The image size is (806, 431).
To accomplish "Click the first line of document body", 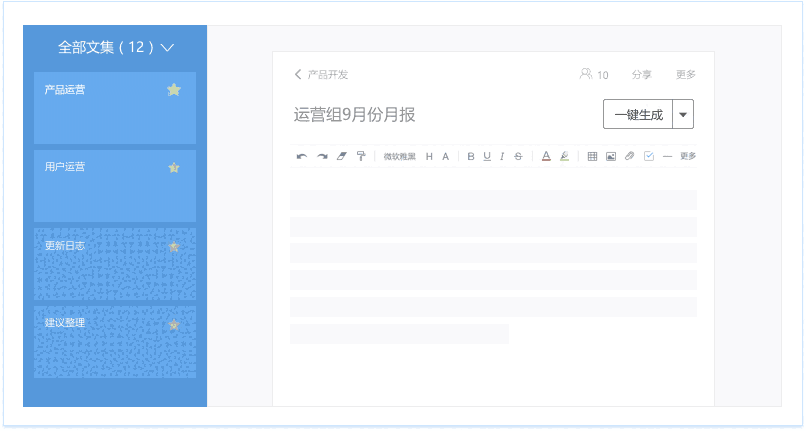I will 493,200.
